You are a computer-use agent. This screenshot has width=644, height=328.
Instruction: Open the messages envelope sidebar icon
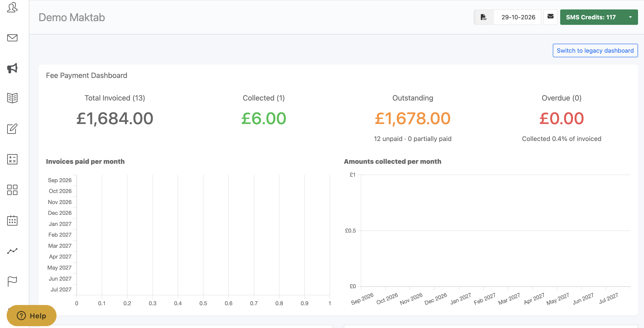(12, 38)
